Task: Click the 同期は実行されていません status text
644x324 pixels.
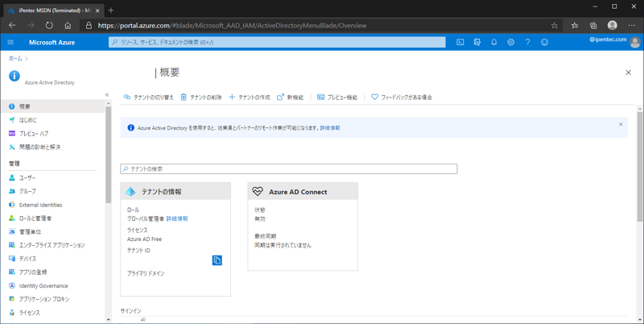Action: (x=283, y=246)
